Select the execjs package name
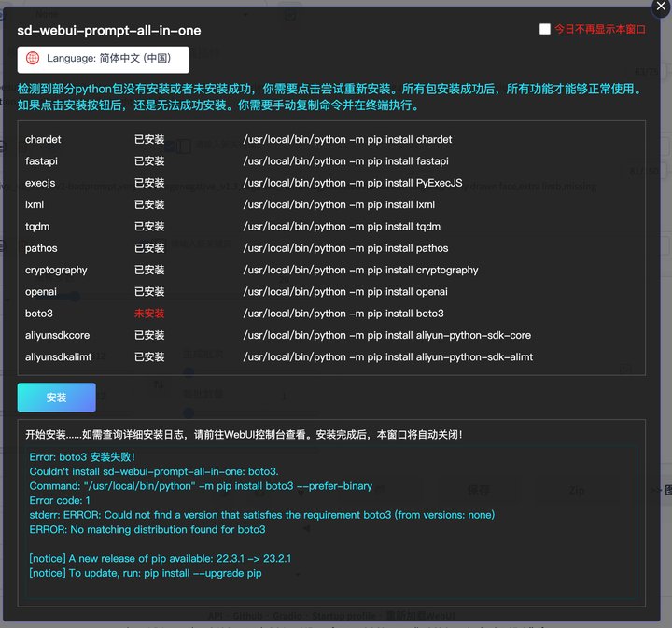Viewport: 672px width, 628px height. click(x=40, y=183)
